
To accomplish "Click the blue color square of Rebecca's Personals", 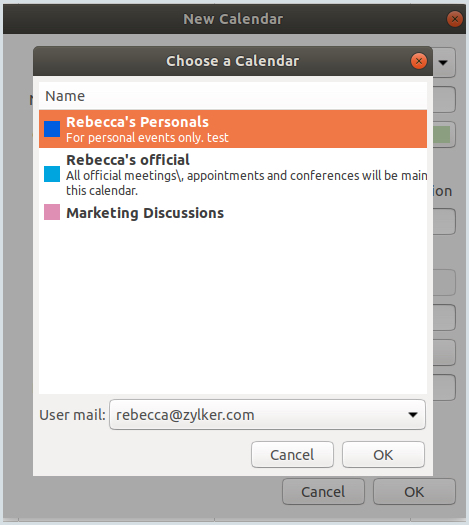I will 52,129.
